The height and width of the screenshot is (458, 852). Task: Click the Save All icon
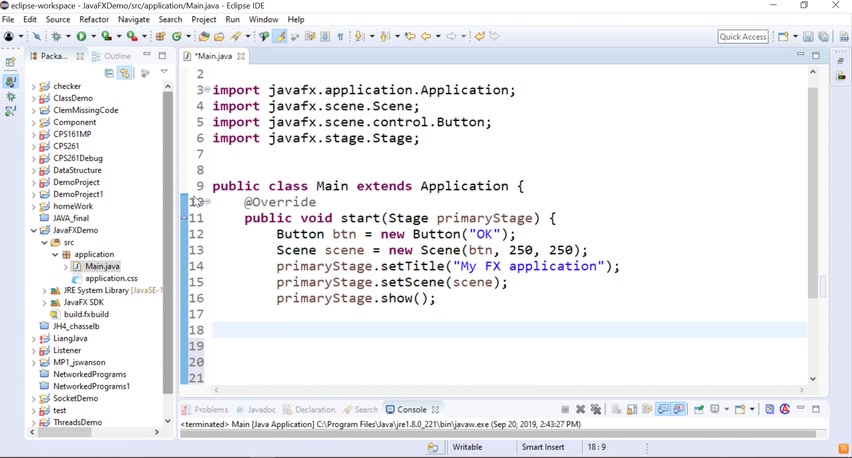(824, 36)
